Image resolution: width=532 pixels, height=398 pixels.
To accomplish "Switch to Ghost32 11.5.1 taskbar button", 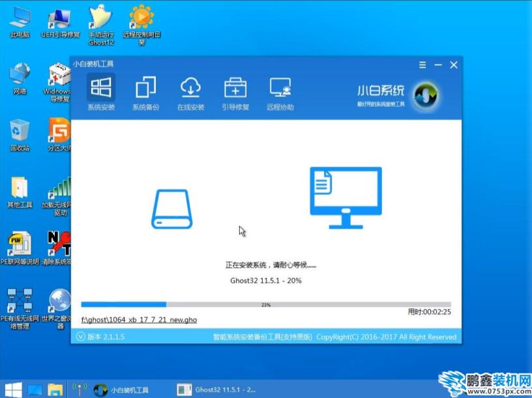I will coord(216,390).
